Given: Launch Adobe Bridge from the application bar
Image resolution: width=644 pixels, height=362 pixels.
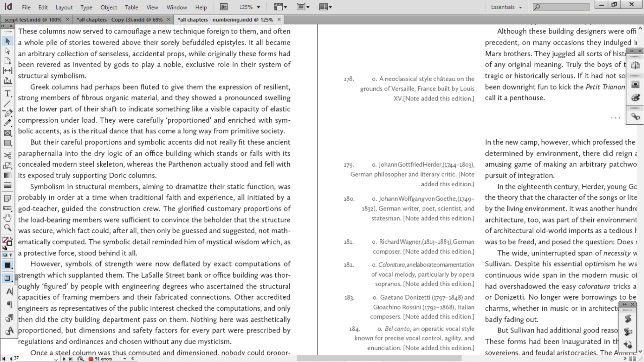Looking at the screenshot, I should [223, 7].
